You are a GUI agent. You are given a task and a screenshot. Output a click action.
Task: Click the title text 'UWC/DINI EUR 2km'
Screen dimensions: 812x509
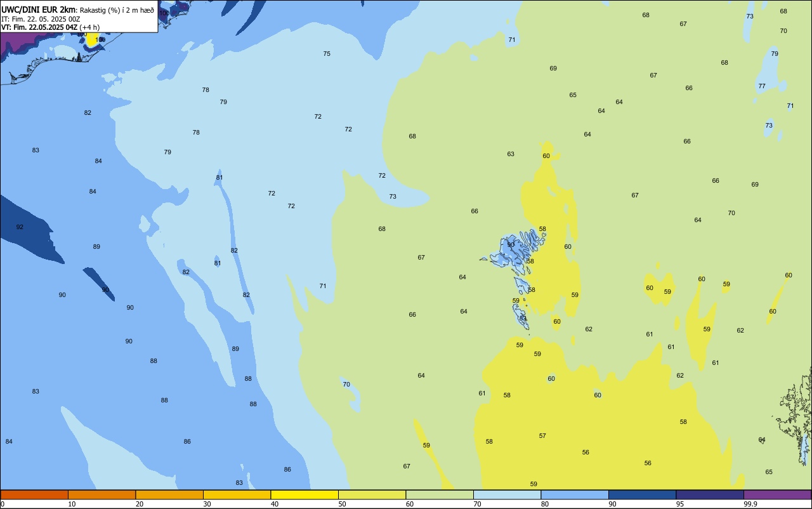pos(38,9)
